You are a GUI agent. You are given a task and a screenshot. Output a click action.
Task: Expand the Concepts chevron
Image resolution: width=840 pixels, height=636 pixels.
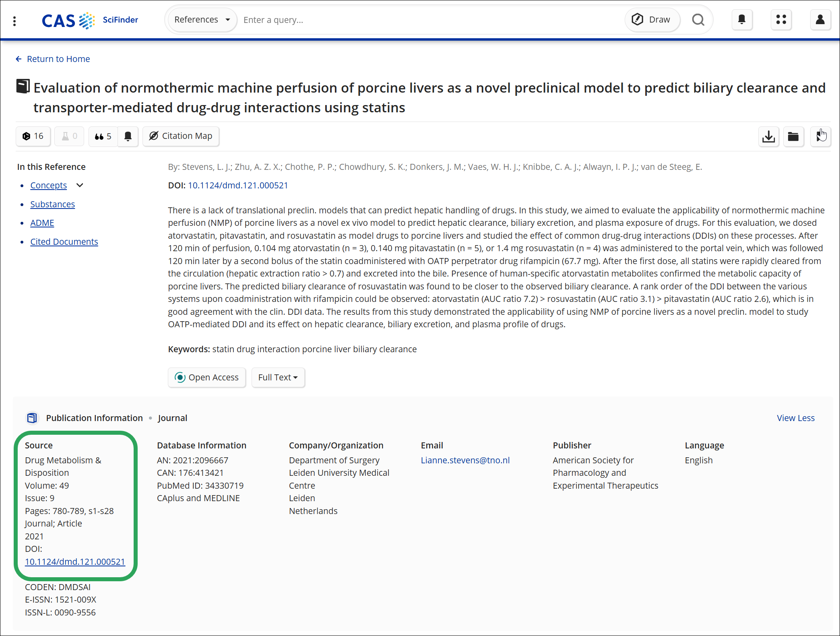click(x=80, y=185)
